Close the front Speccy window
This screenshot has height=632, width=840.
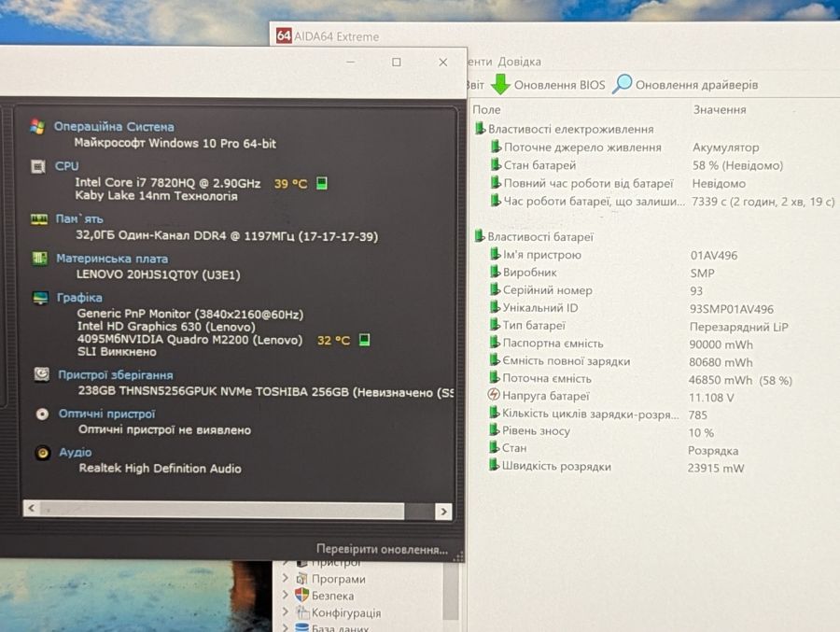tap(443, 63)
